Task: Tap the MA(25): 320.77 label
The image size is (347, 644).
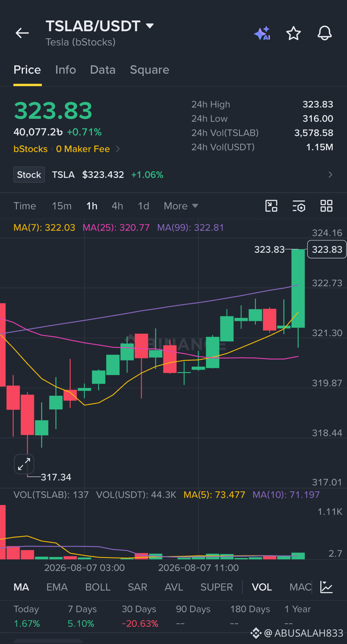Action: [116, 227]
